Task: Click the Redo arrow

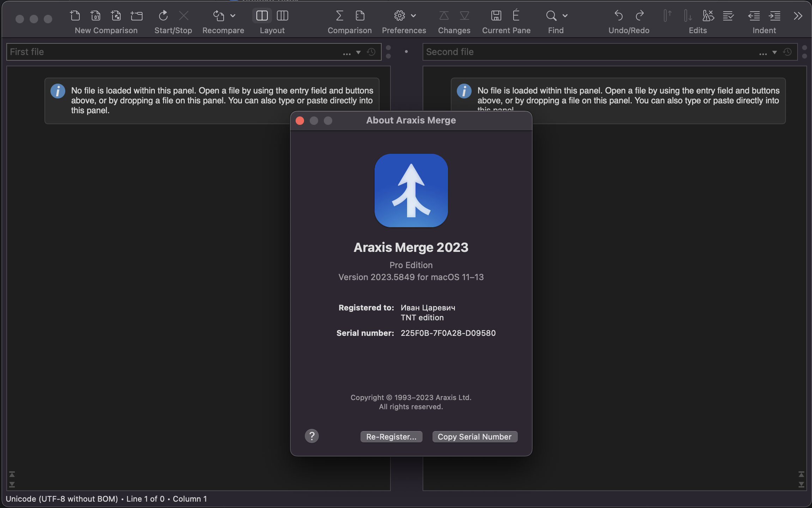Action: point(640,16)
